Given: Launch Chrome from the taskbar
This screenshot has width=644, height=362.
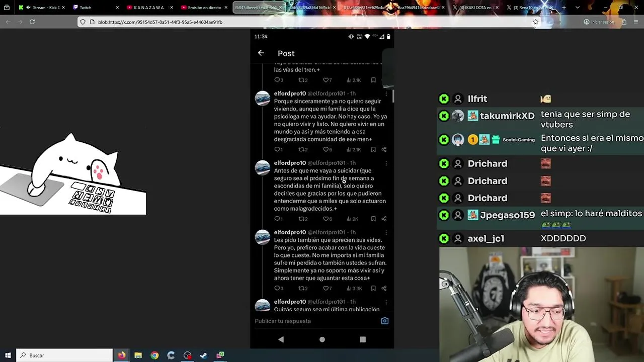Looking at the screenshot, I should point(154,355).
